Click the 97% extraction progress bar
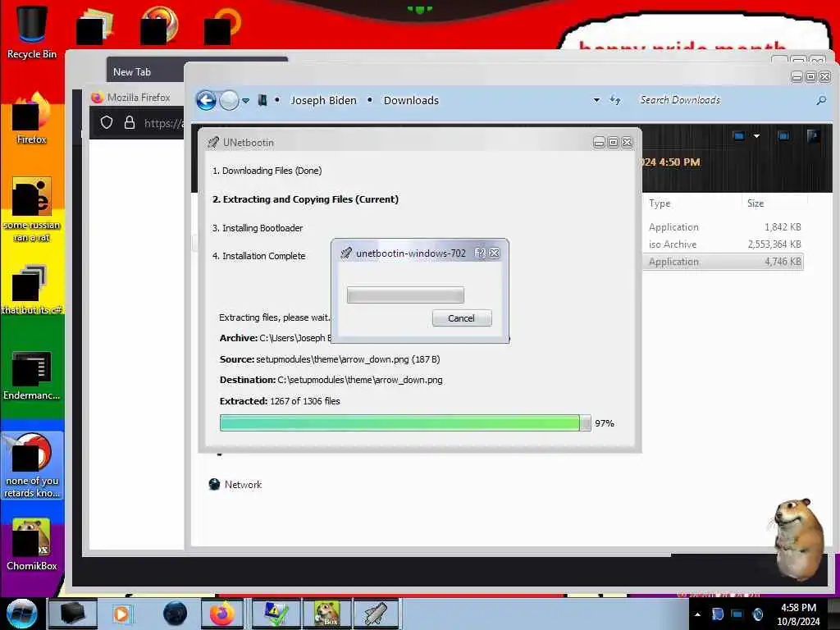840x630 pixels. point(405,422)
